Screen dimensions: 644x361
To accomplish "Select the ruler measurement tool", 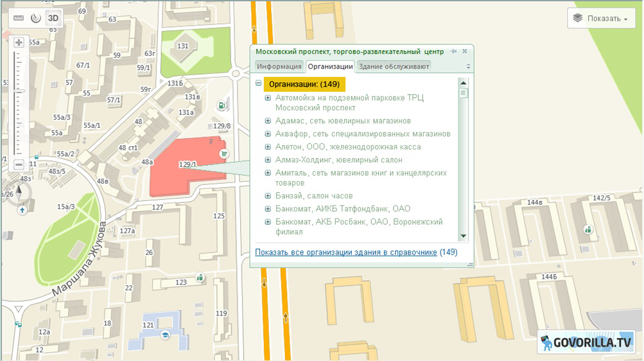I will click(19, 18).
